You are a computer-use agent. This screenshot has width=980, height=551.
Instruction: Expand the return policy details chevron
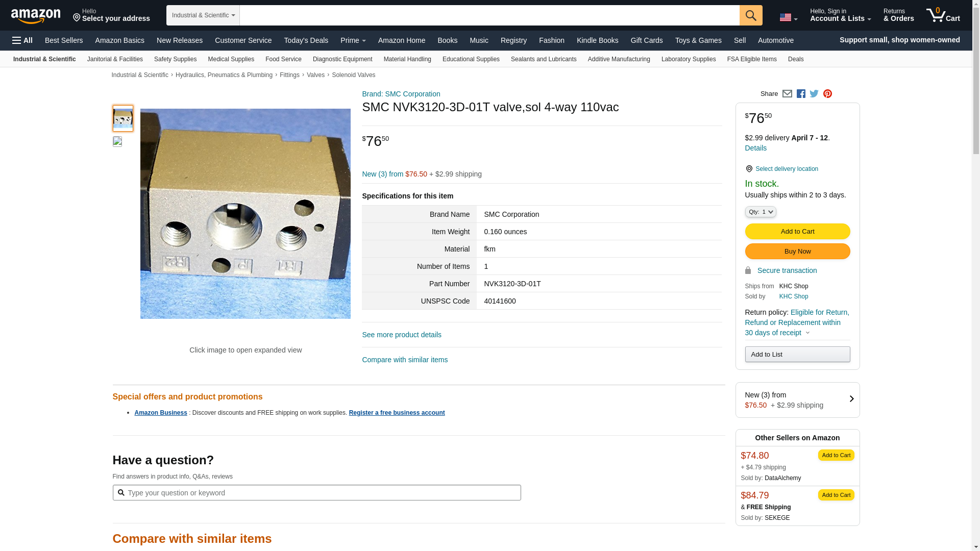tap(807, 333)
